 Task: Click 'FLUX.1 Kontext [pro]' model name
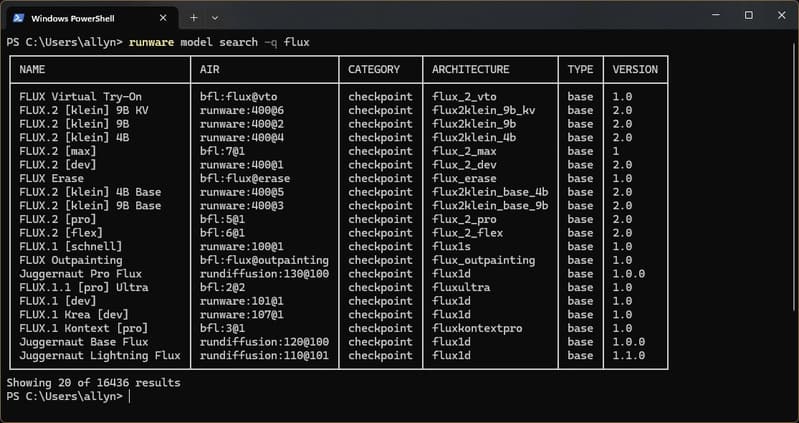[x=84, y=329]
